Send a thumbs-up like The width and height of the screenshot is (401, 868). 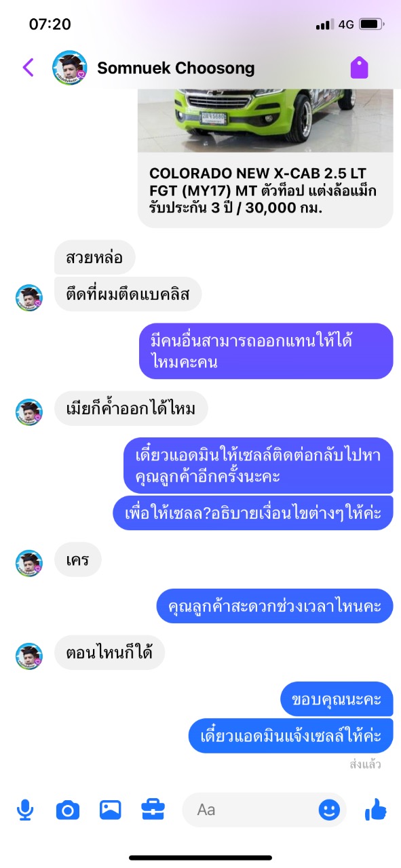[x=375, y=809]
